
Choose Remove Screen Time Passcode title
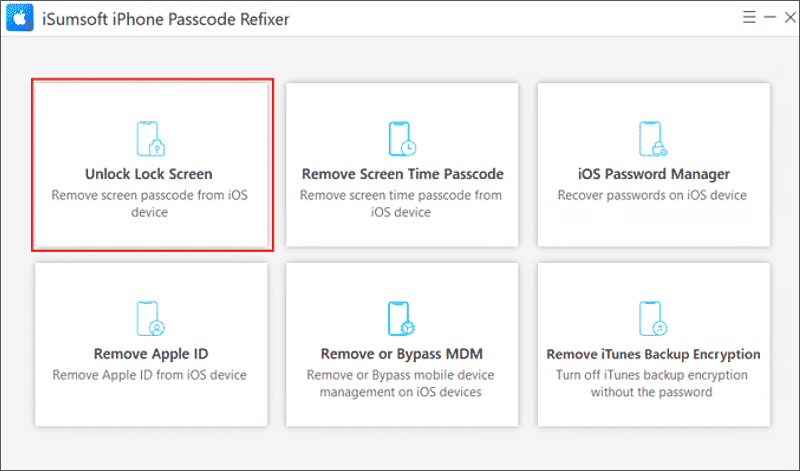[403, 174]
